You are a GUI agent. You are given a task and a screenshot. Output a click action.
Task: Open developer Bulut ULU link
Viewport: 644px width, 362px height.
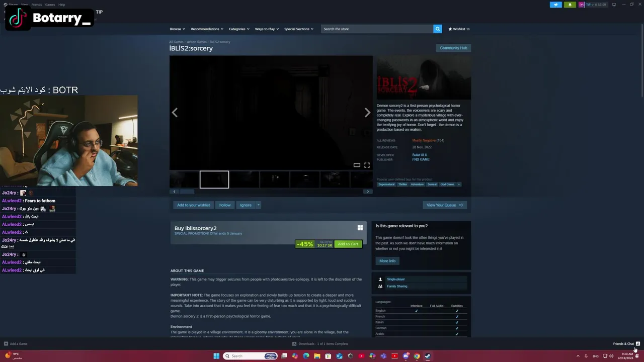(x=420, y=155)
